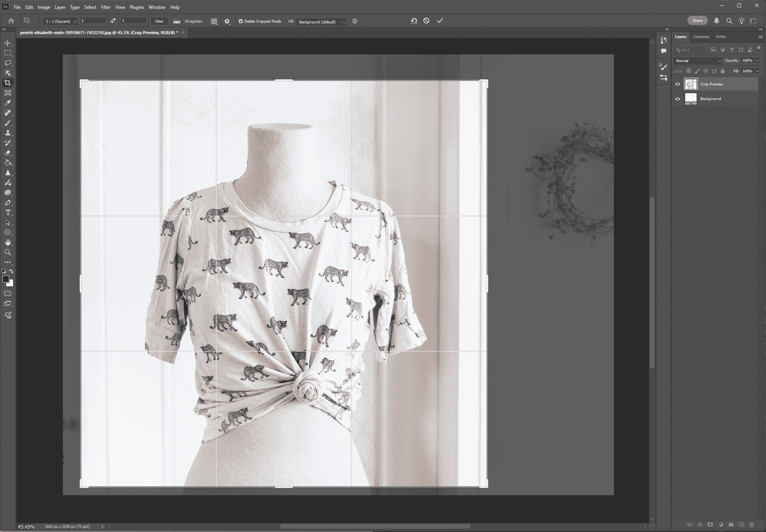Switch to the Channels tab
Image resolution: width=766 pixels, height=532 pixels.
[x=701, y=37]
